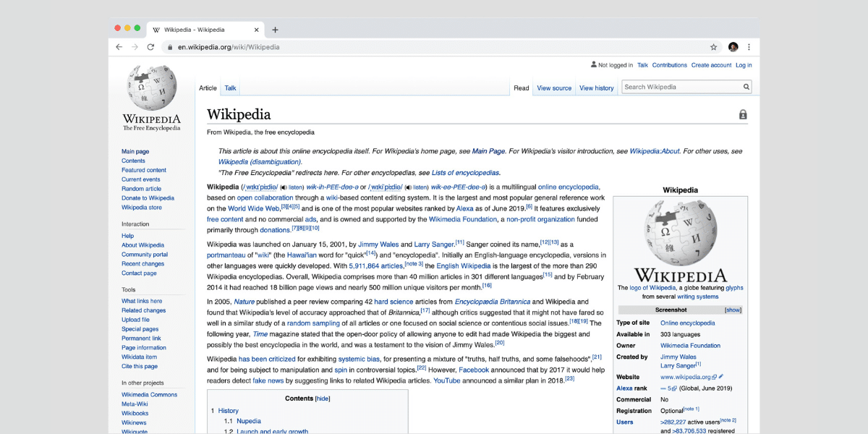
Task: Click the Create account link
Action: coord(711,65)
